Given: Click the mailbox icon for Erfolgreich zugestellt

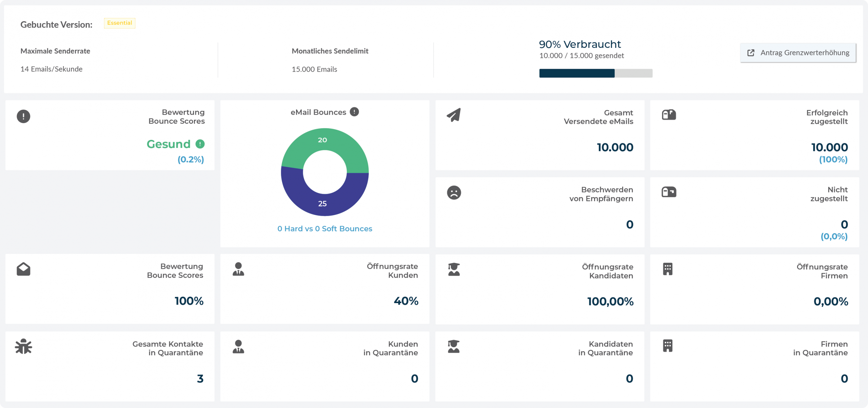Looking at the screenshot, I should [x=669, y=115].
